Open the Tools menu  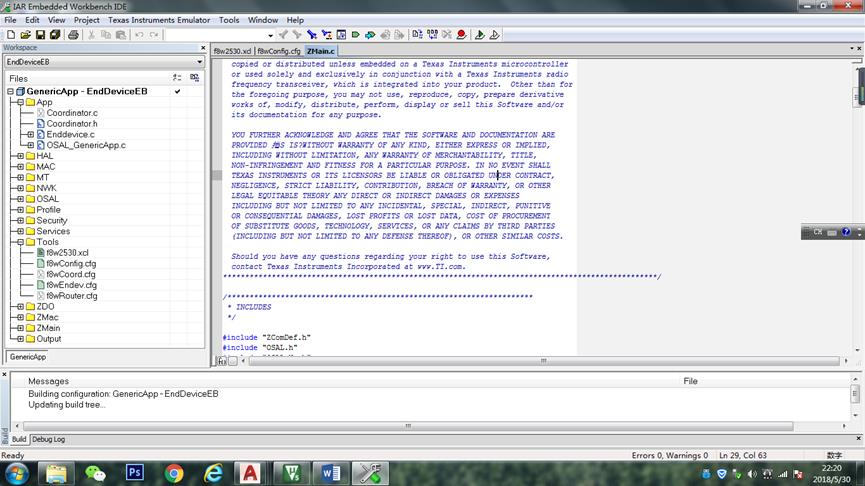click(229, 20)
